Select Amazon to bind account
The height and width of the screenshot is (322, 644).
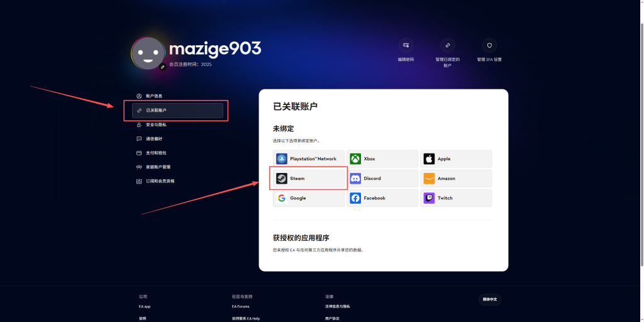456,179
